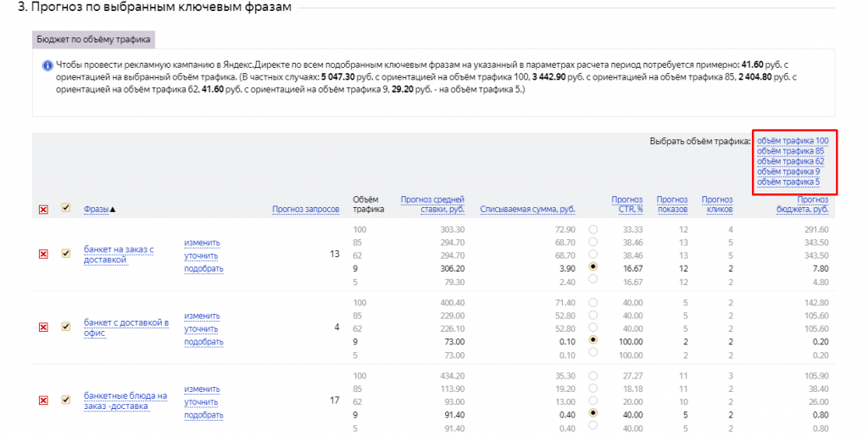Viewport: 868px width, 437px height.
Task: Choose "объём трафика 100" link
Action: pos(792,141)
